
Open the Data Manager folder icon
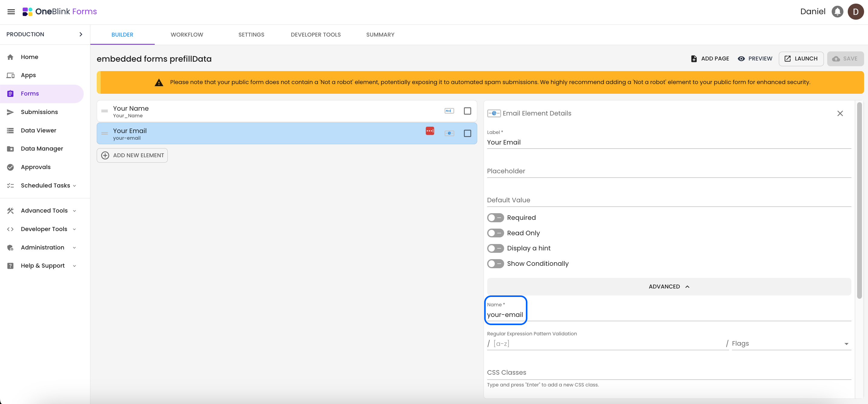coord(11,149)
